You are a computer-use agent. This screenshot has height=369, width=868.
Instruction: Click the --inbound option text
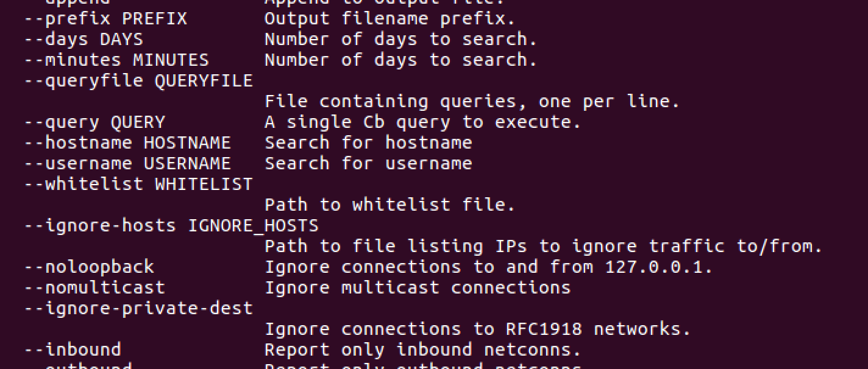73,350
